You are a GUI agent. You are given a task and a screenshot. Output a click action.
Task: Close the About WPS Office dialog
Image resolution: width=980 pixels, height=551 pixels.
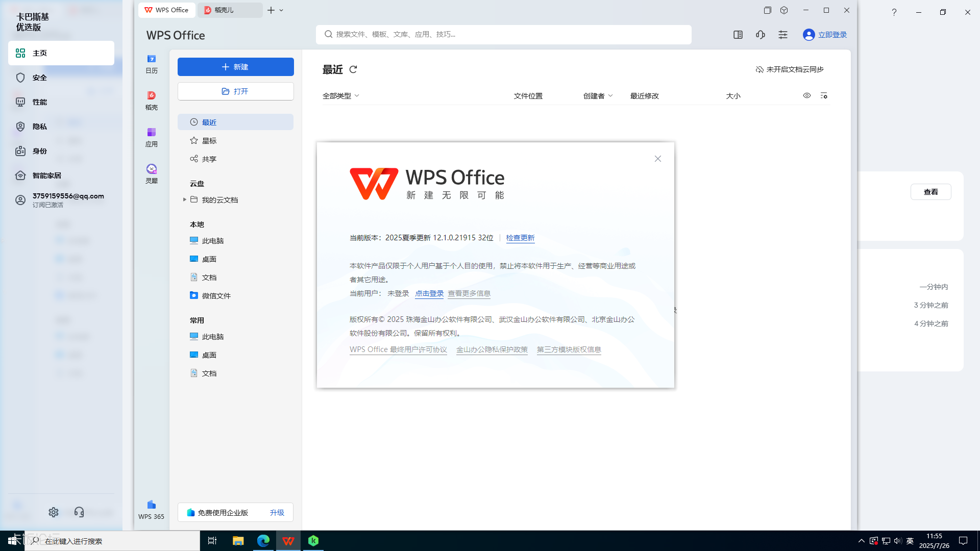tap(658, 159)
